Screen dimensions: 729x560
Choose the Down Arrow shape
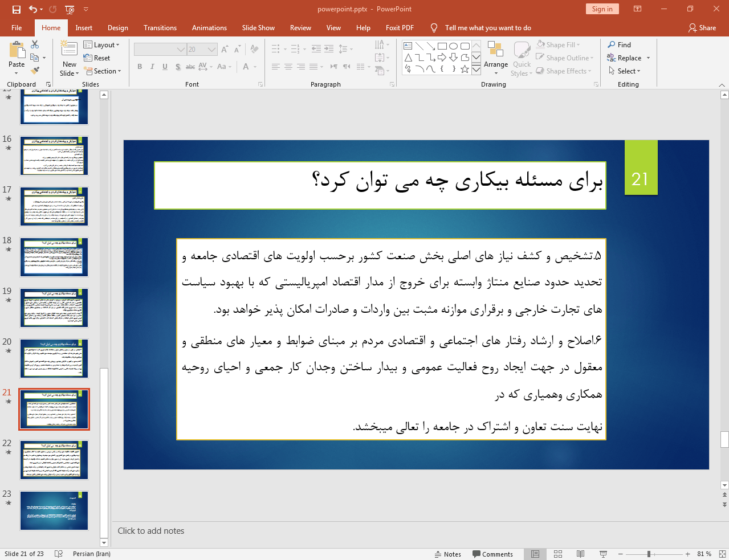[x=453, y=58]
